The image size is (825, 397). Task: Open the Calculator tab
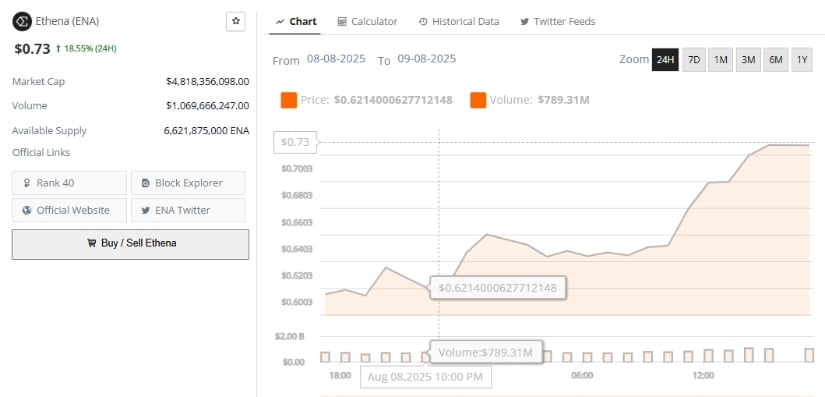coord(367,22)
